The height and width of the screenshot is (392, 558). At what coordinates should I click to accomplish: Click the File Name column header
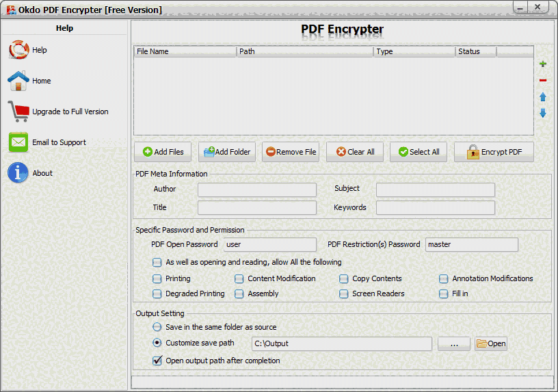pyautogui.click(x=185, y=51)
